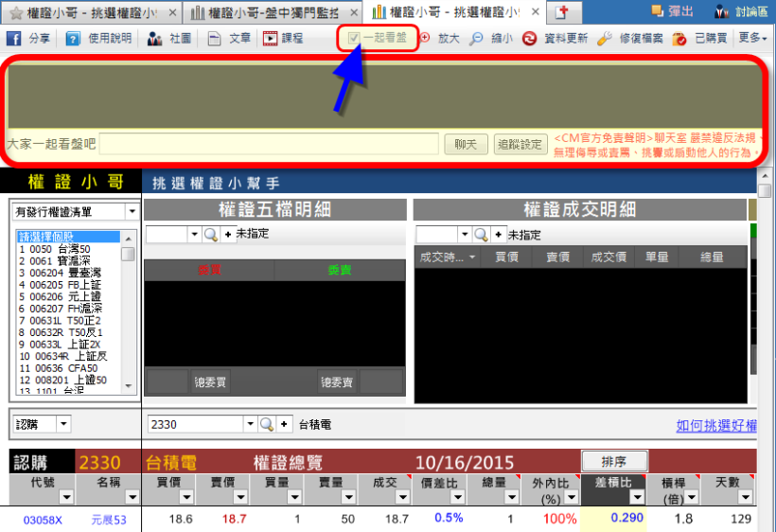Click the plus icon in 權證成交明細
This screenshot has height=532, width=776.
tap(498, 234)
